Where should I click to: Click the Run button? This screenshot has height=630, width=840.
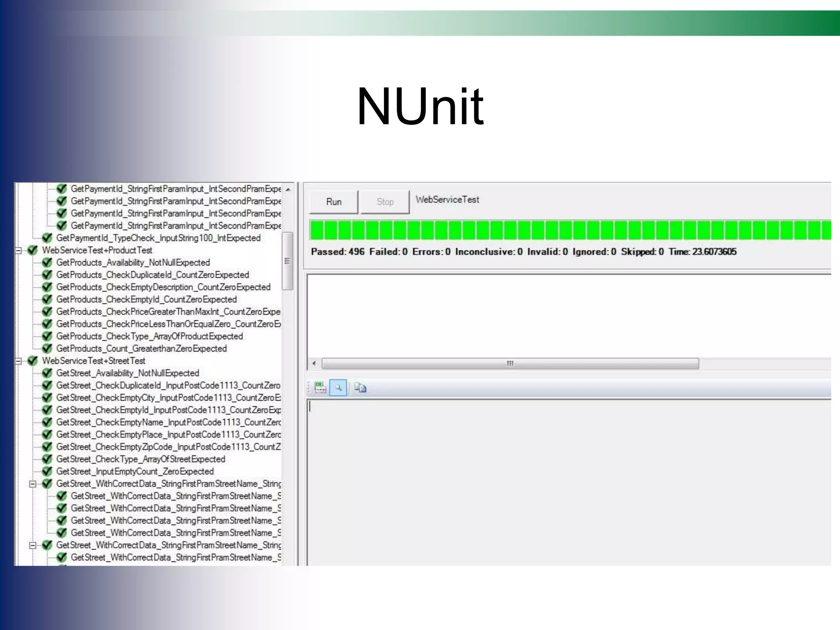pos(333,202)
